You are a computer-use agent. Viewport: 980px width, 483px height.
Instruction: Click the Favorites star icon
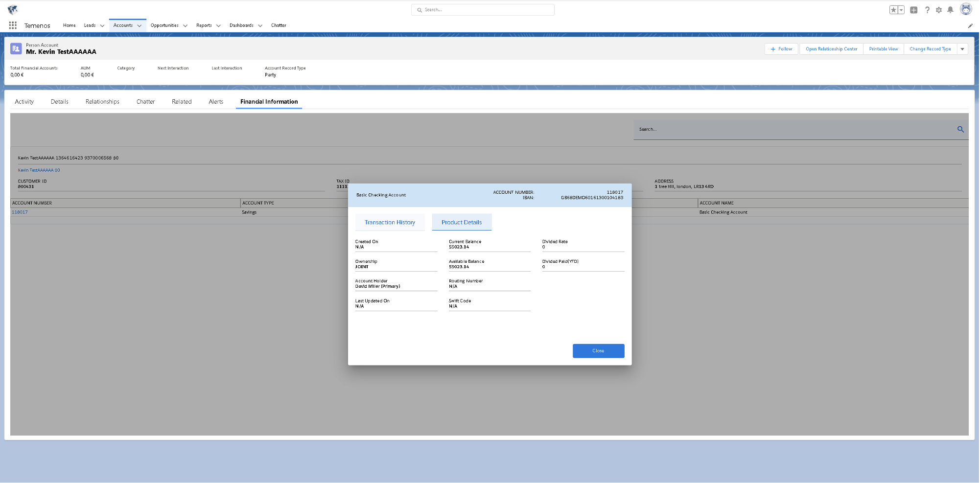coord(893,10)
